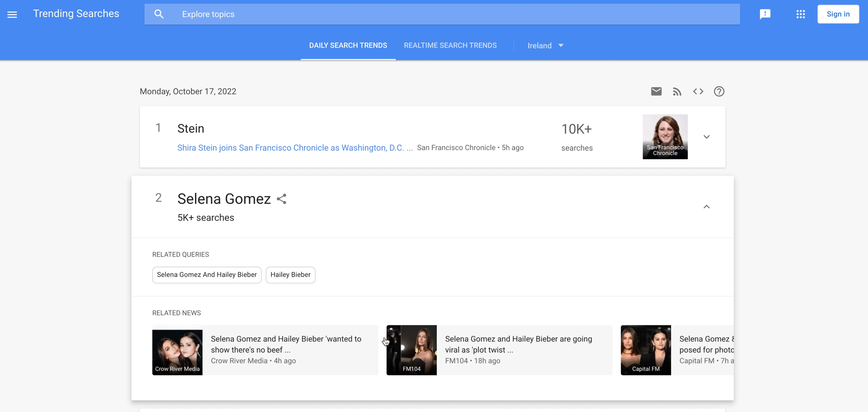Click the Explore topics search field

point(442,14)
